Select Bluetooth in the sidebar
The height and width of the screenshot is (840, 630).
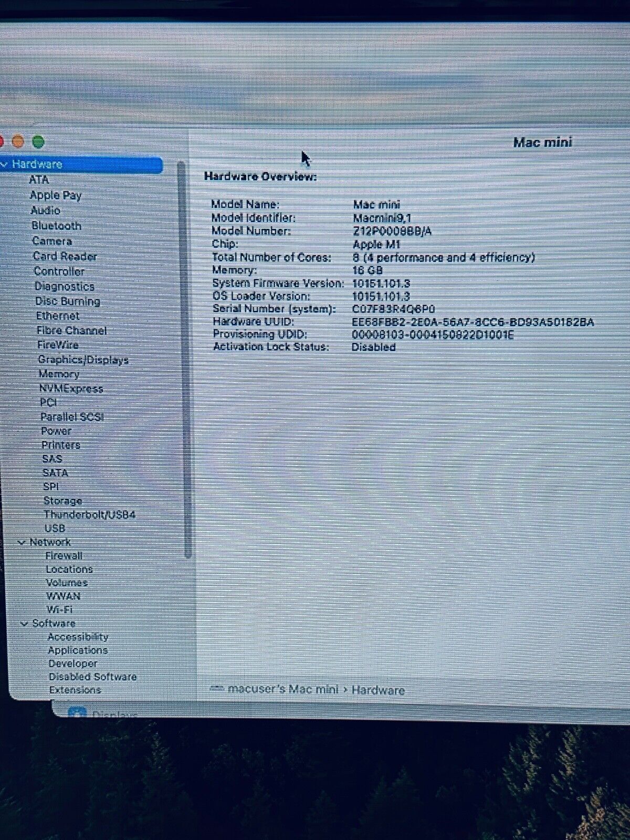point(56,226)
